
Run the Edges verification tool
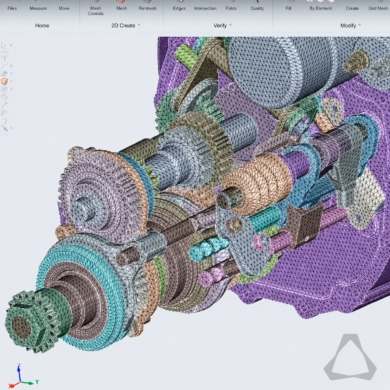(179, 6)
